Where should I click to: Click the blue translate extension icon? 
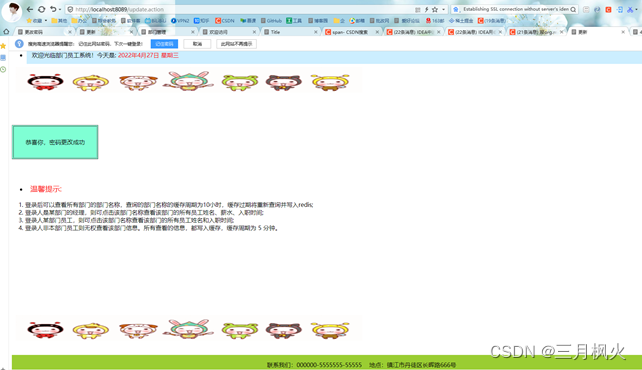pos(620,9)
